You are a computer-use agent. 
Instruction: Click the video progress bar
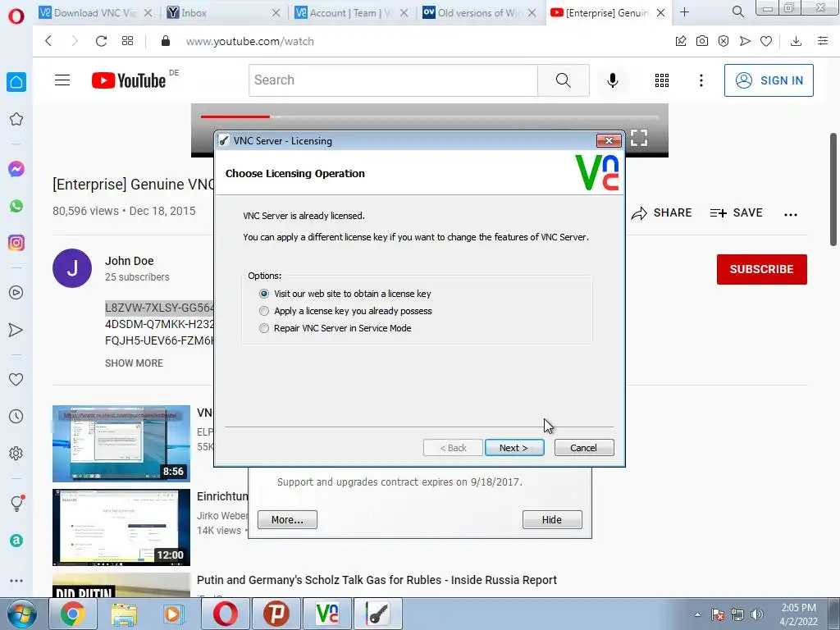(x=430, y=116)
